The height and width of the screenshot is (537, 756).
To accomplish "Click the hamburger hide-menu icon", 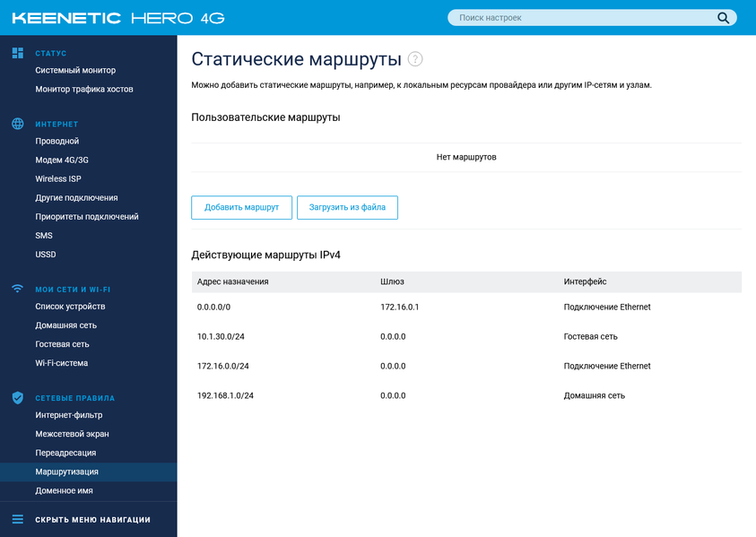I will [18, 519].
